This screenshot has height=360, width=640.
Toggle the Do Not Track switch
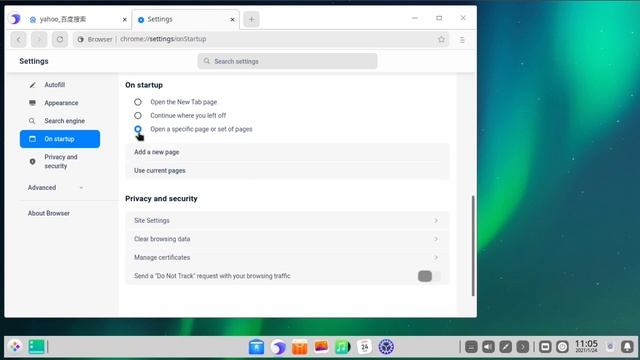tap(429, 276)
